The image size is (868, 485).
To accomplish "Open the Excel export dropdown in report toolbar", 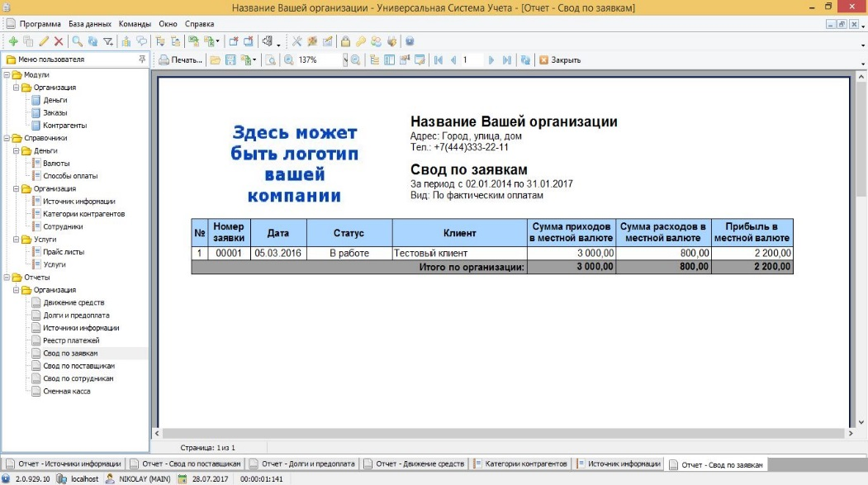I will click(254, 59).
